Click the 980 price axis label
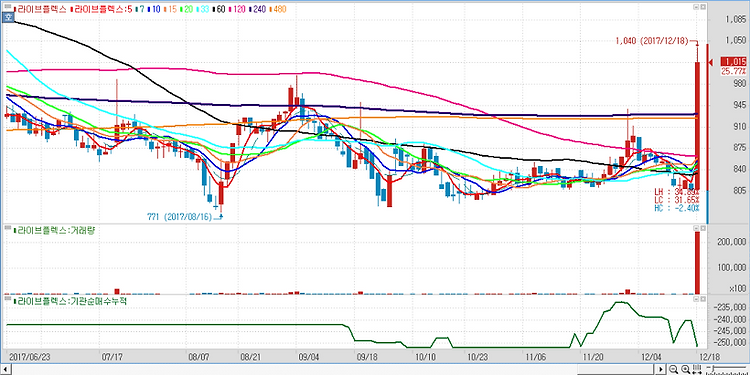This screenshot has width=750, height=375. click(739, 84)
